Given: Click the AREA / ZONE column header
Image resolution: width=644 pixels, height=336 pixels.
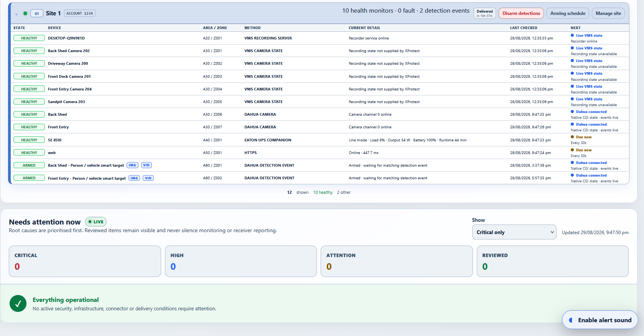Looking at the screenshot, I should [215, 28].
